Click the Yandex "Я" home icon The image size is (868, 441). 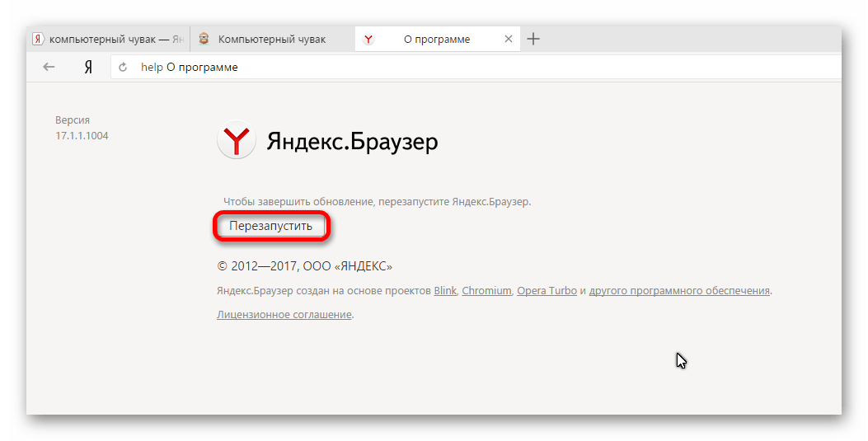[x=87, y=68]
